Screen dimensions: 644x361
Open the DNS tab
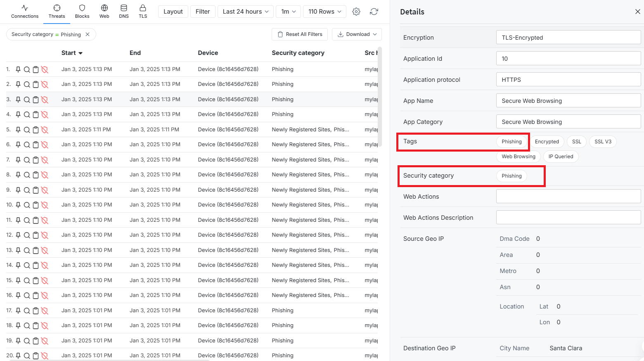(x=124, y=12)
